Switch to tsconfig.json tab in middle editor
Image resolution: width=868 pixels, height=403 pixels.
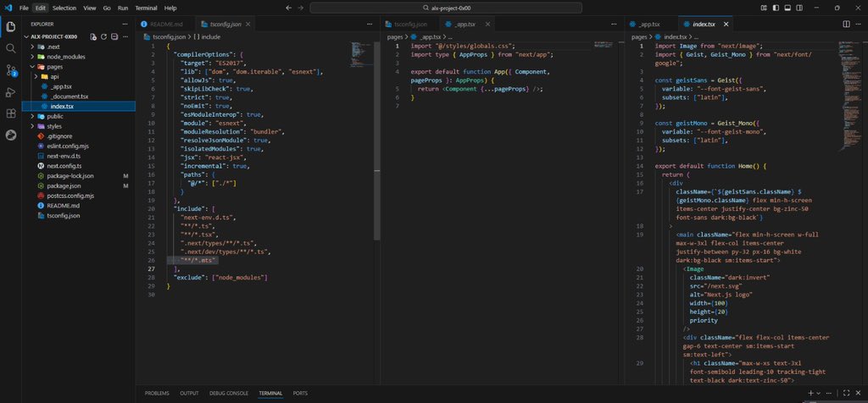point(410,25)
